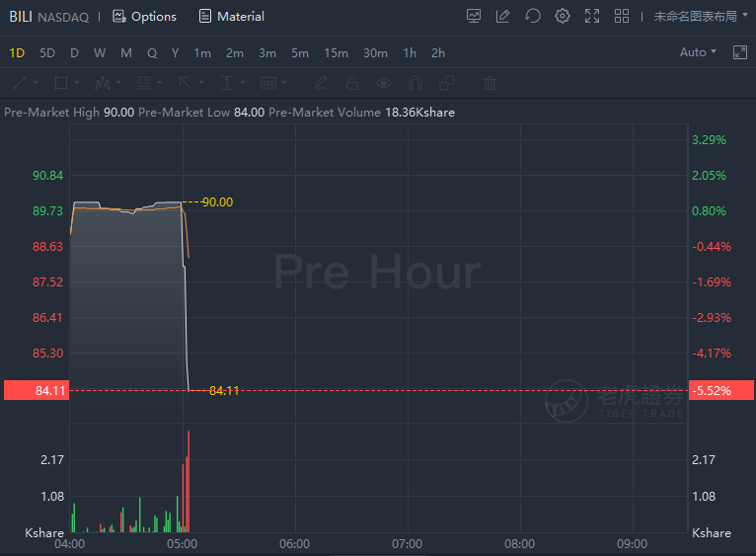Expand line tool dropdown arrow
Viewport: 756px width, 556px height.
[x=36, y=83]
